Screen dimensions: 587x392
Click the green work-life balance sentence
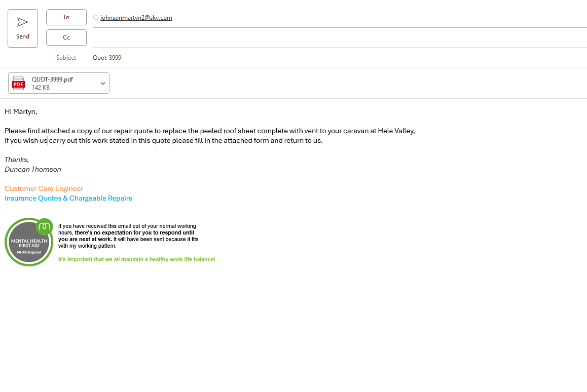137,260
